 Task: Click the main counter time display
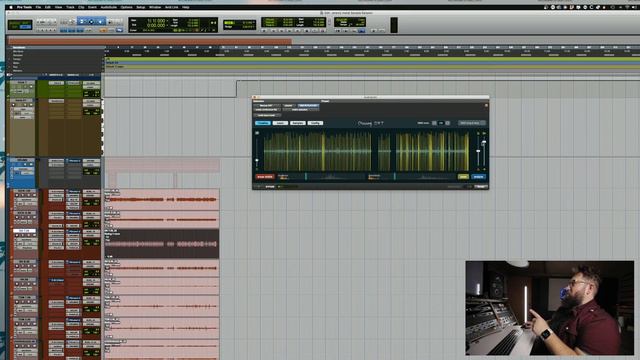click(x=156, y=23)
